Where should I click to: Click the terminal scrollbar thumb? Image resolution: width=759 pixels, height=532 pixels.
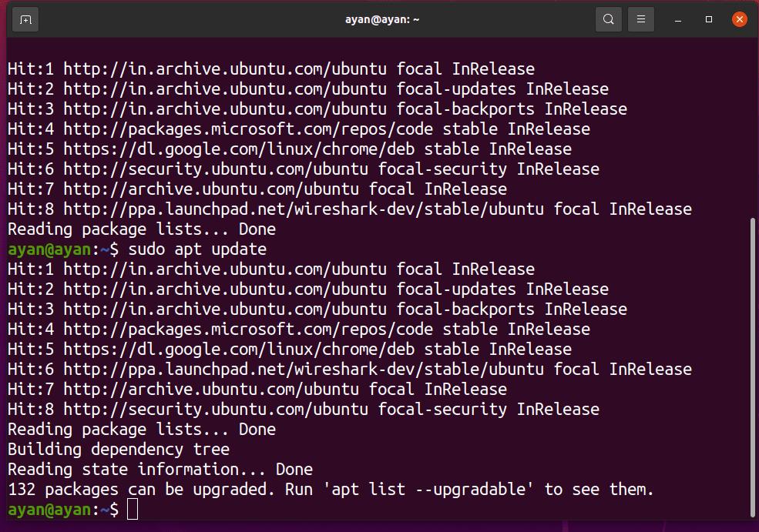pos(753,366)
